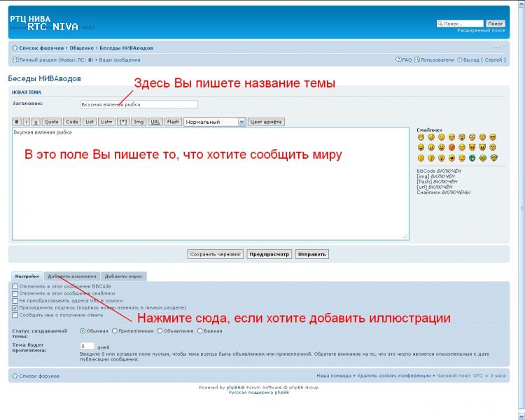Click Удалить cookies конференции link
The height and width of the screenshot is (420, 525).
394,376
